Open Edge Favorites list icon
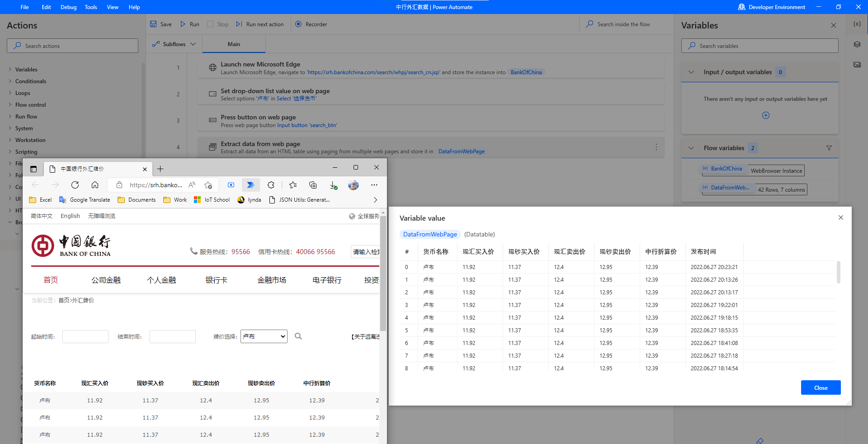 [x=293, y=185]
